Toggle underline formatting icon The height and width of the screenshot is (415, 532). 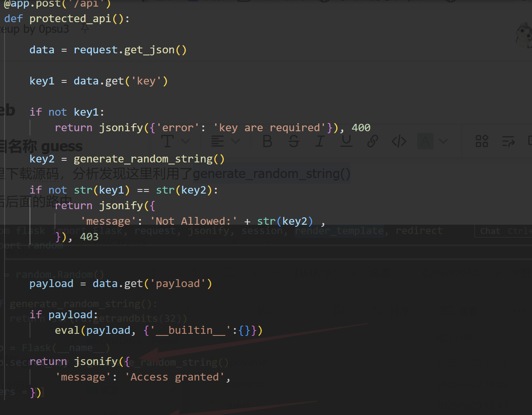(346, 141)
